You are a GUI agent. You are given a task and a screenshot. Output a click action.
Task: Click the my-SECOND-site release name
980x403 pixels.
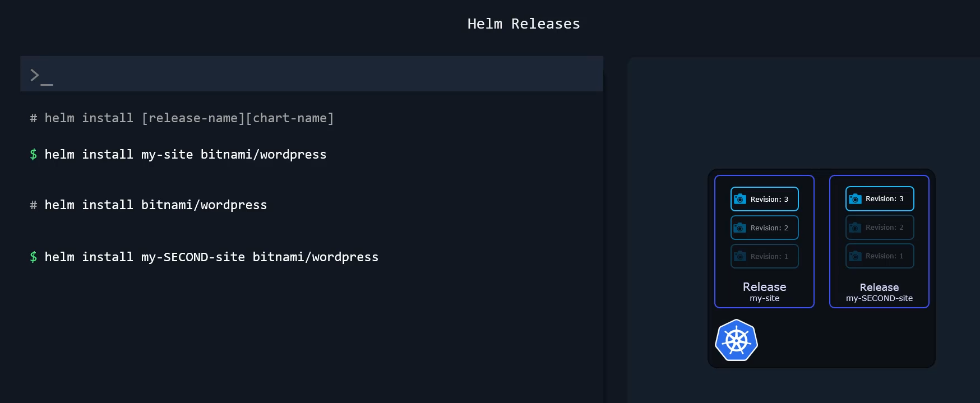[879, 298]
